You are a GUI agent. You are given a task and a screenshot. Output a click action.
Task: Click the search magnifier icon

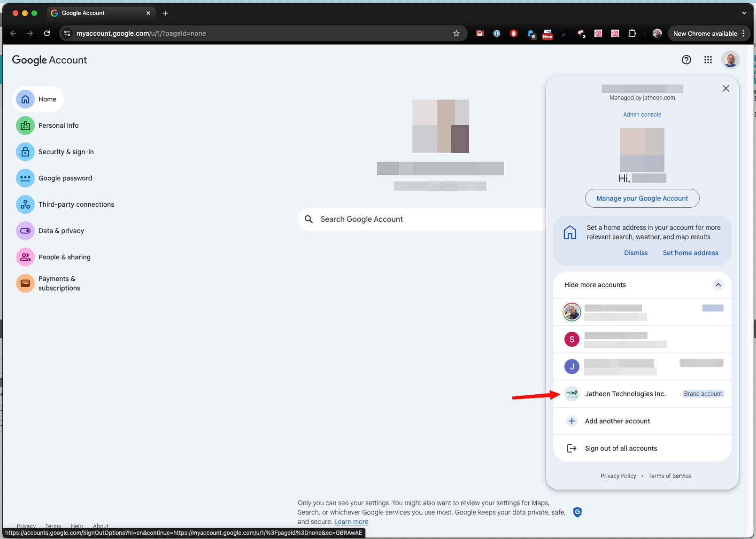[309, 219]
